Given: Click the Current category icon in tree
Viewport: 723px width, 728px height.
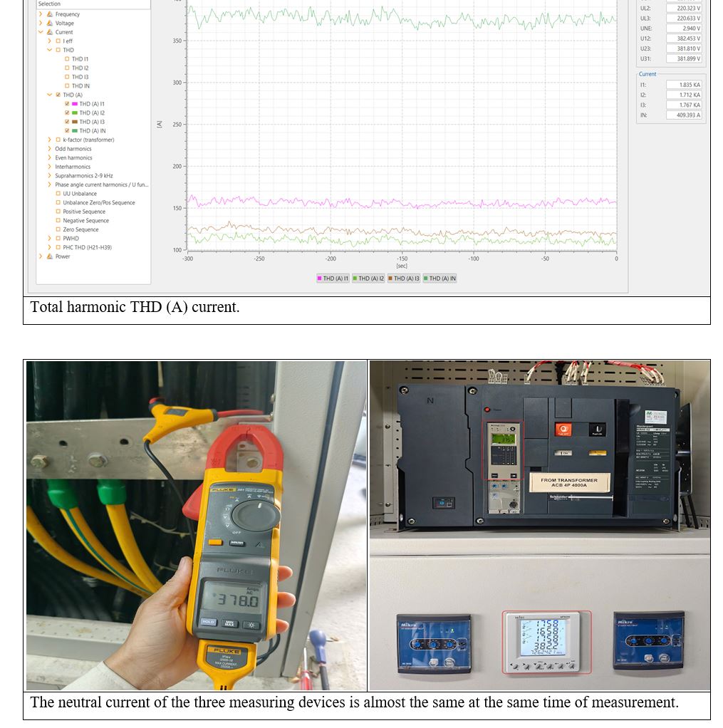Looking at the screenshot, I should pos(50,32).
